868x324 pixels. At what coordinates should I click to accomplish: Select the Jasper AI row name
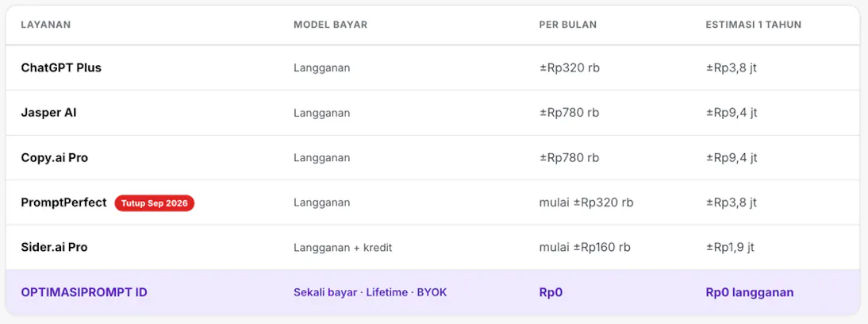tap(48, 113)
